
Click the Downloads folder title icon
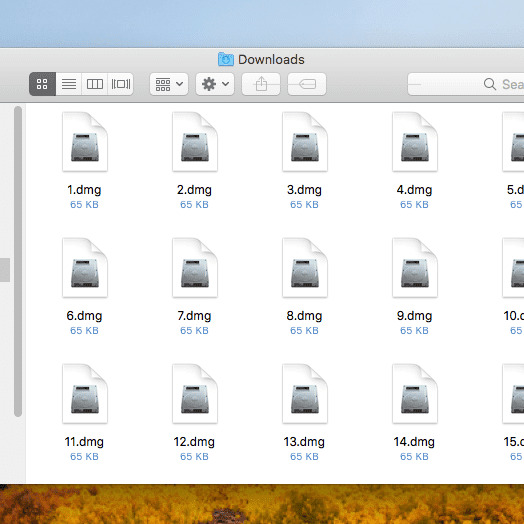coord(226,59)
